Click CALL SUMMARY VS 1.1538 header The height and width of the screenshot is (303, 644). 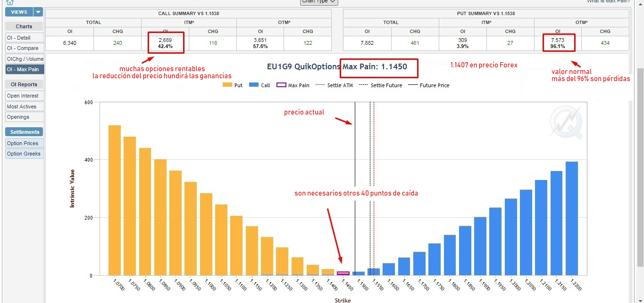coord(189,14)
